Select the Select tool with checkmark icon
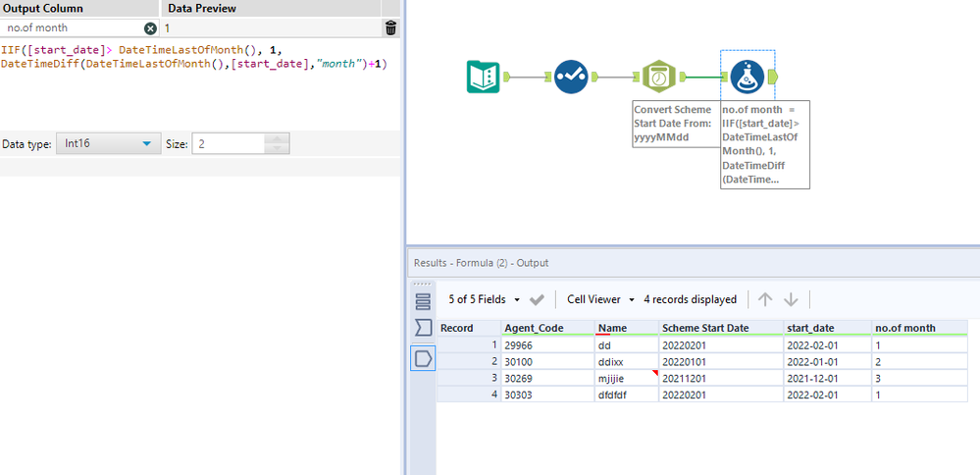 (x=571, y=77)
